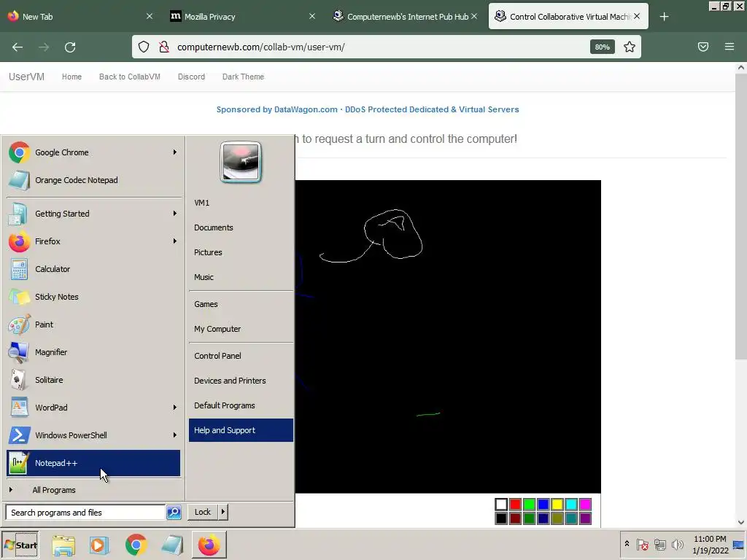This screenshot has width=747, height=560.
Task: Expand the Getting Started submenu arrow
Action: click(175, 214)
